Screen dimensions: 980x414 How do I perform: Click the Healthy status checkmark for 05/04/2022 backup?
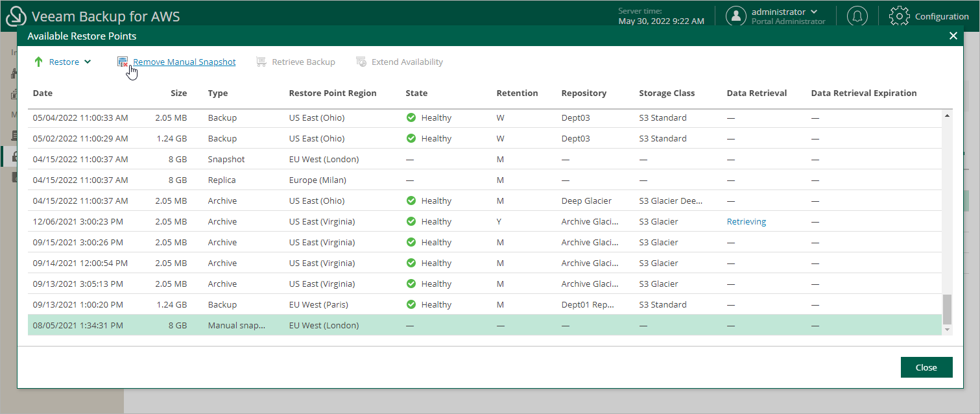coord(411,117)
